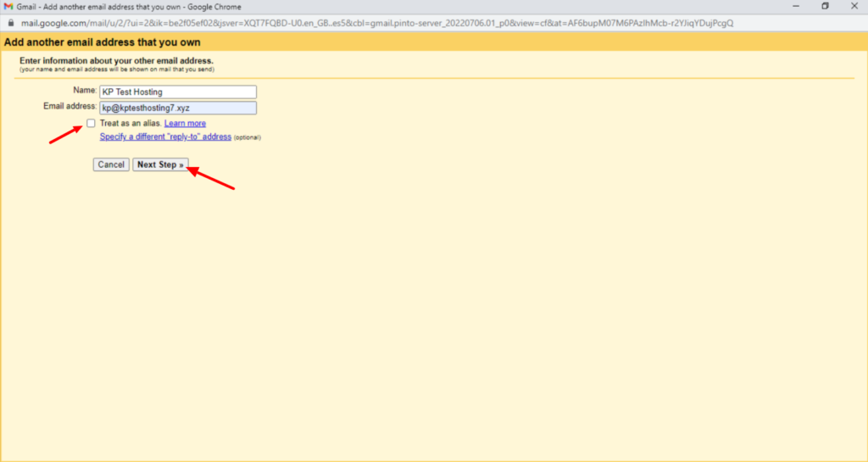Open the 'Learn more' link about aliases
Screen dimensions: 868x462
click(x=185, y=124)
